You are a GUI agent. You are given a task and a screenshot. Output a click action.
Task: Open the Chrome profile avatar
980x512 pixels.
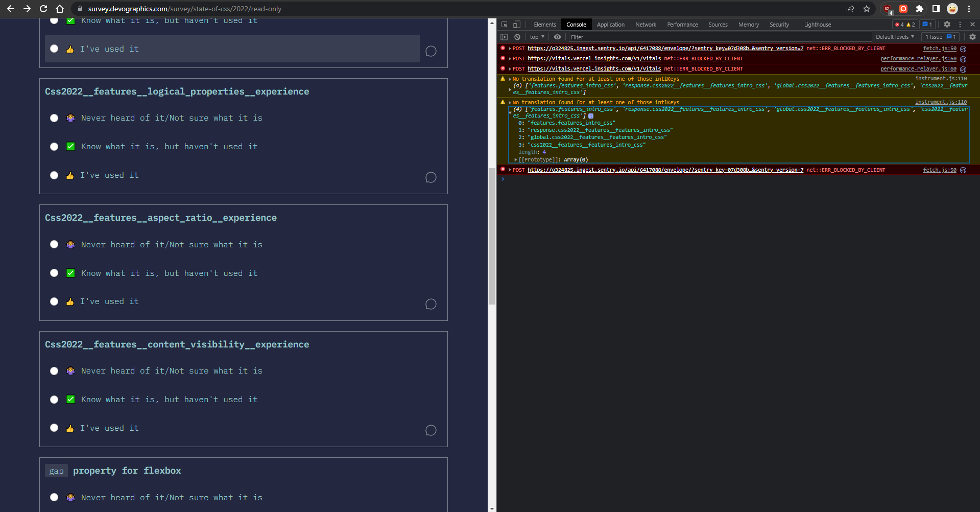pos(952,9)
